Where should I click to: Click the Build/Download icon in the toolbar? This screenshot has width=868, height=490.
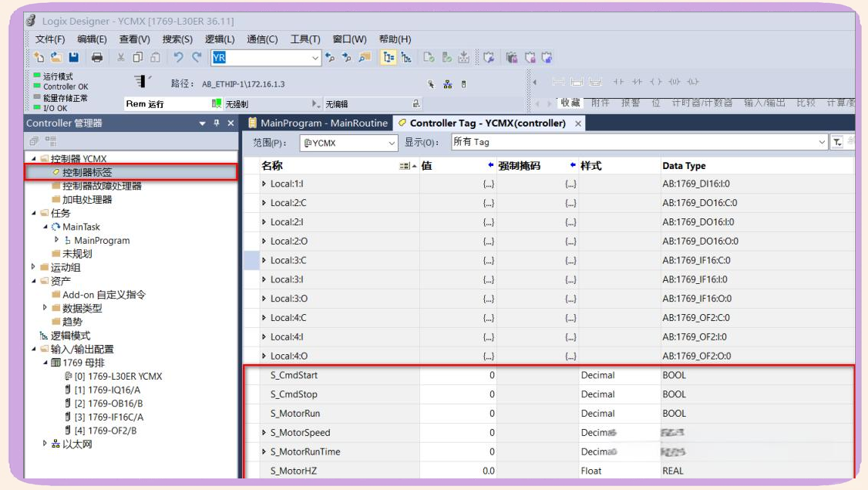[464, 57]
